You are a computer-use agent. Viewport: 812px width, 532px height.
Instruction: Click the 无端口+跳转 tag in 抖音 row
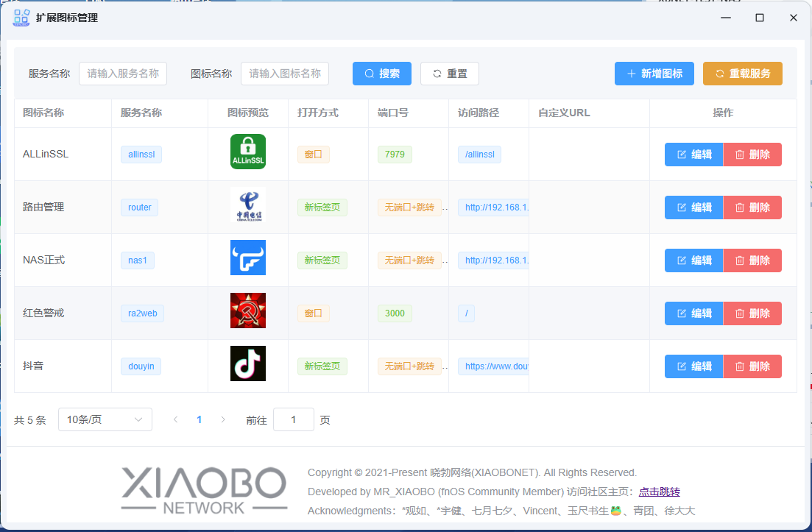coord(409,366)
